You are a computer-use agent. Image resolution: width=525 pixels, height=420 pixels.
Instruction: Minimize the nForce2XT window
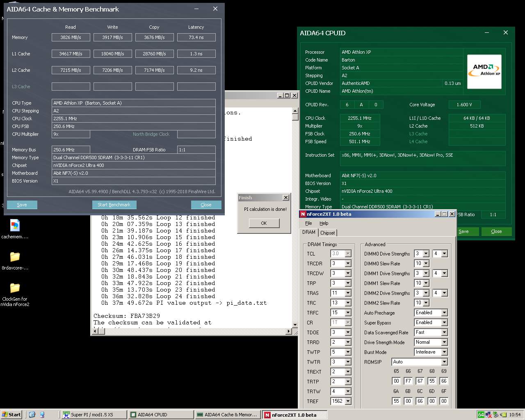(x=438, y=214)
